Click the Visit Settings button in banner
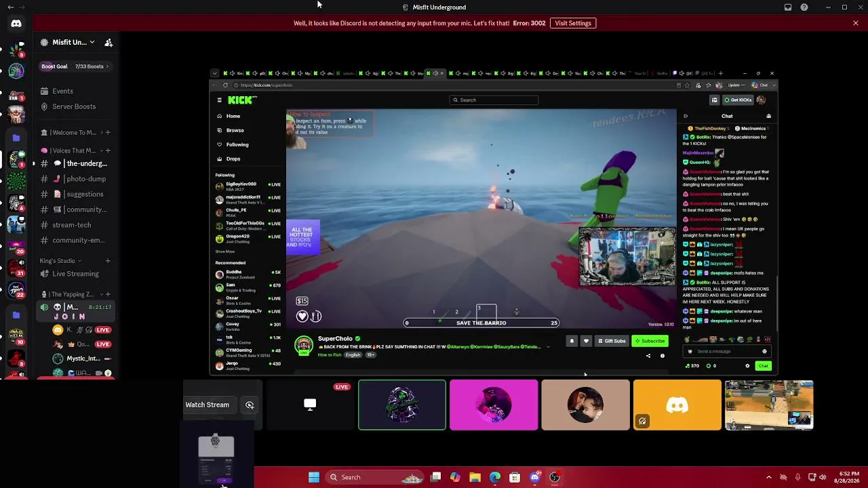868x488 pixels. [573, 23]
